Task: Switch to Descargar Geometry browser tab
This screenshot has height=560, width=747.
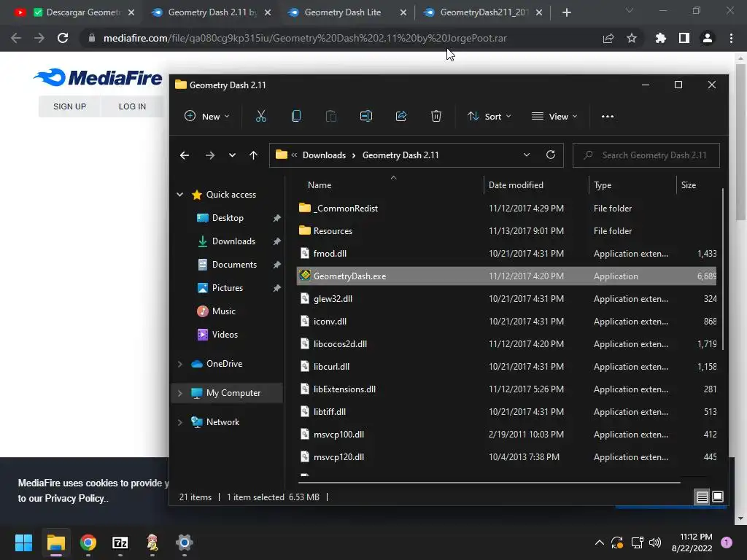Action: coord(77,12)
